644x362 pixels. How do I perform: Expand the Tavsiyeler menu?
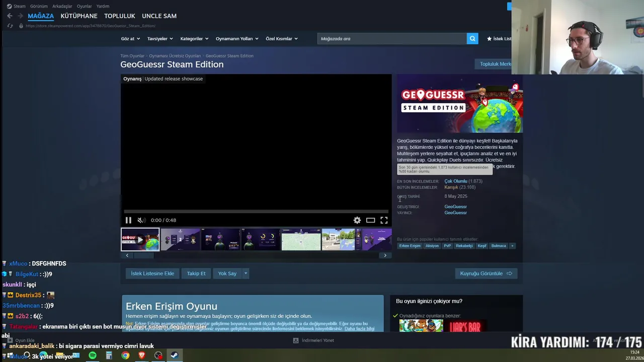pyautogui.click(x=160, y=39)
